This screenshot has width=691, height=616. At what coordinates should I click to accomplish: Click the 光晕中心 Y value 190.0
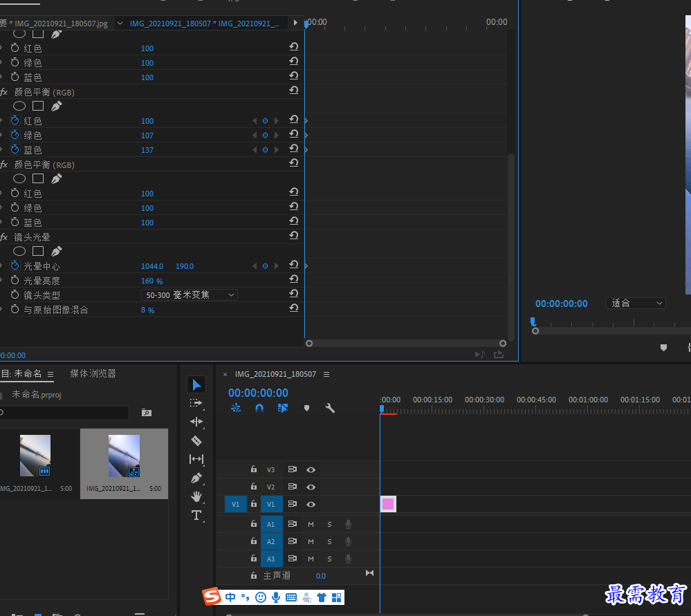click(185, 266)
